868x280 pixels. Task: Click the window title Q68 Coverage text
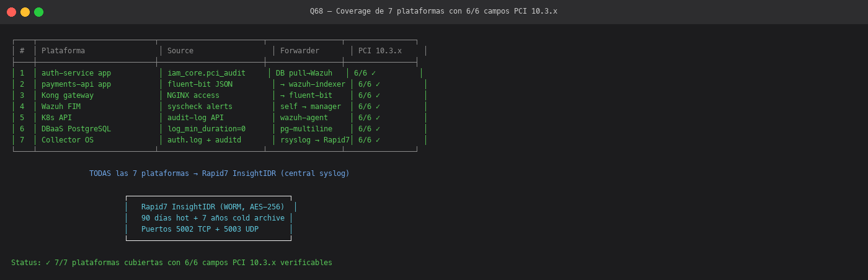click(433, 11)
